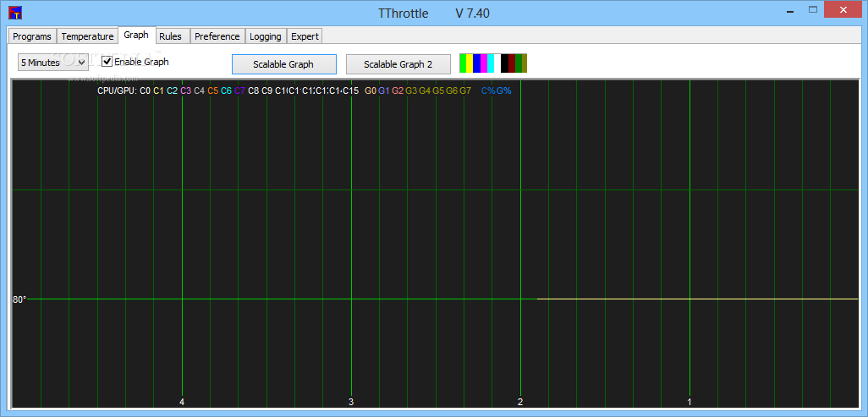Click the TThrottle V 7.40 window title
The width and height of the screenshot is (868, 417).
(433, 14)
